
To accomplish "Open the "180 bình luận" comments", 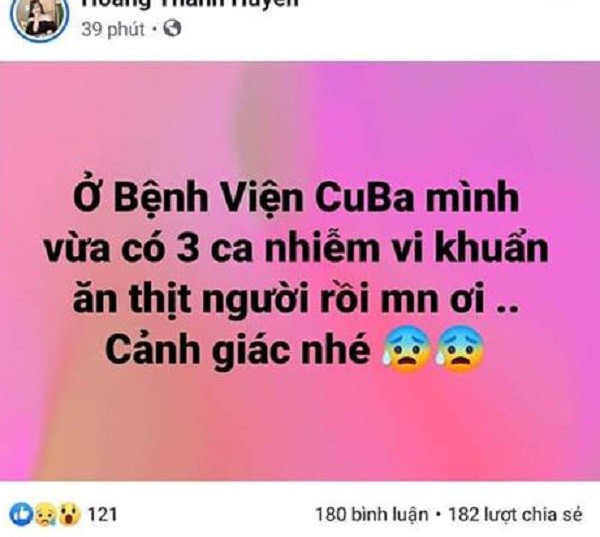I will tap(371, 515).
